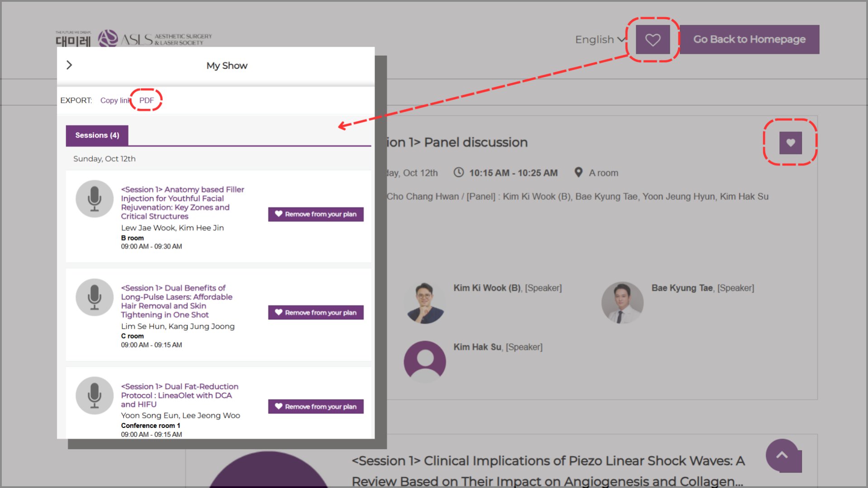Click microphone icon of Anatomy based Filler session
The height and width of the screenshot is (488, 868).
coord(95,199)
